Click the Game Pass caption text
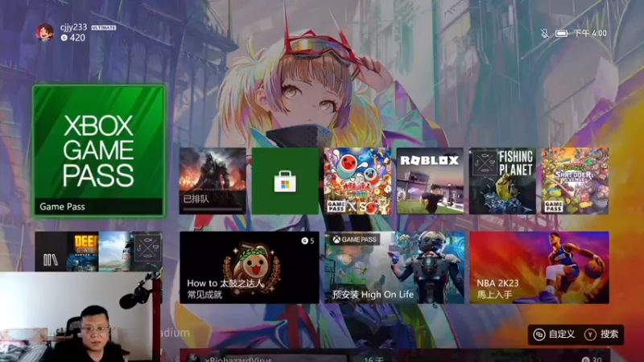 [x=63, y=207]
